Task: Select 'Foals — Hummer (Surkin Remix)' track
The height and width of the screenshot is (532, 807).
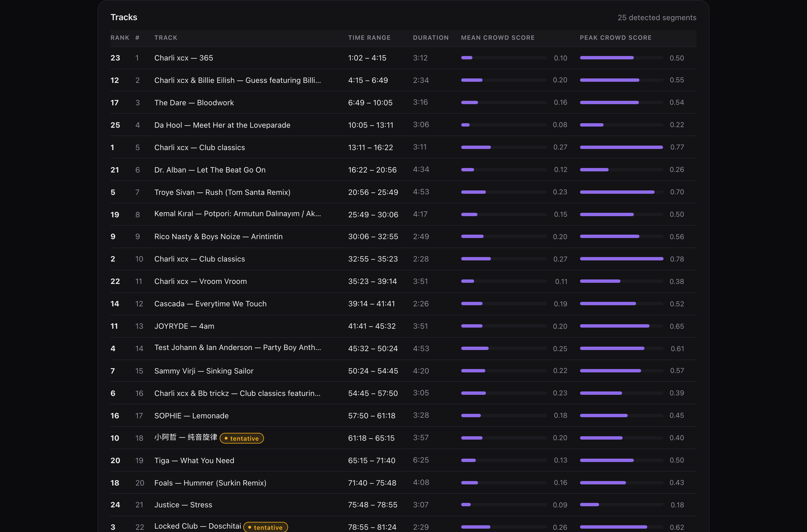Action: point(210,483)
